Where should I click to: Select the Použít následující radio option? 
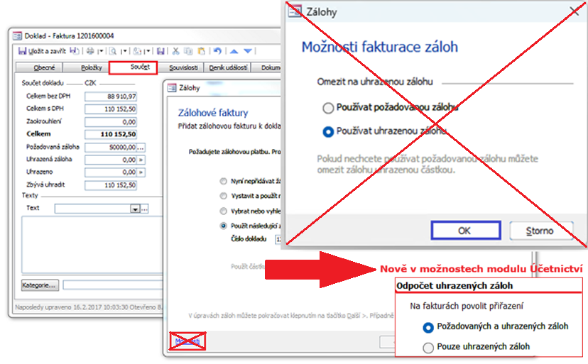(223, 226)
